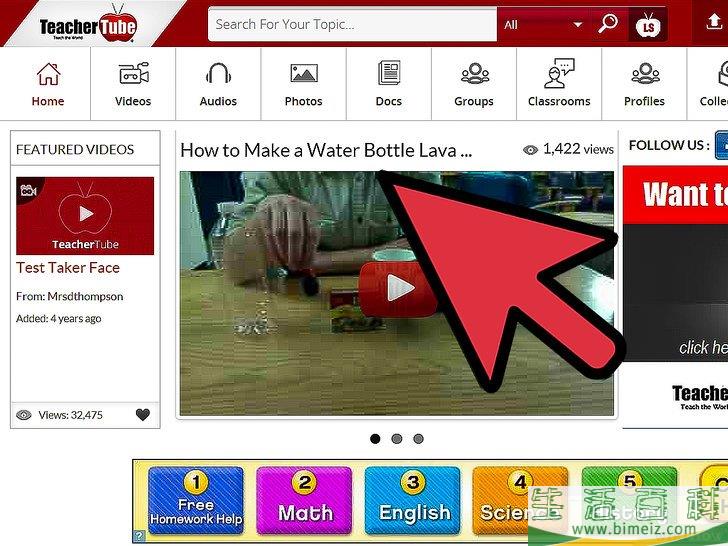Click the Groups people icon
The image size is (728, 546).
[x=475, y=73]
